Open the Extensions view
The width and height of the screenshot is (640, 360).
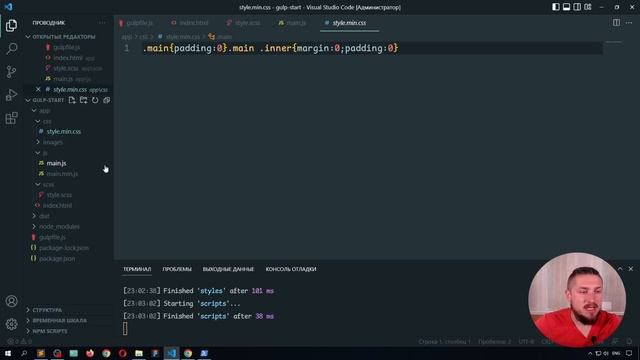pos(11,118)
